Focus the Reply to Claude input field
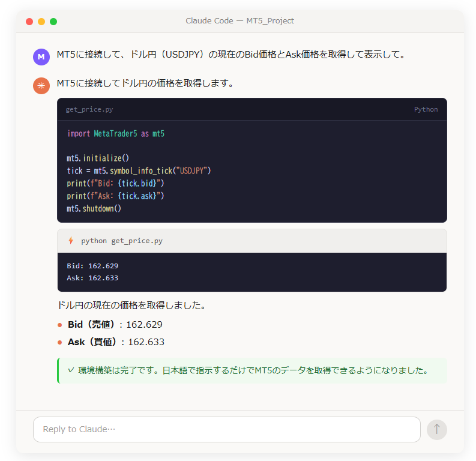Viewport: 476px width, 461px height. [x=226, y=429]
